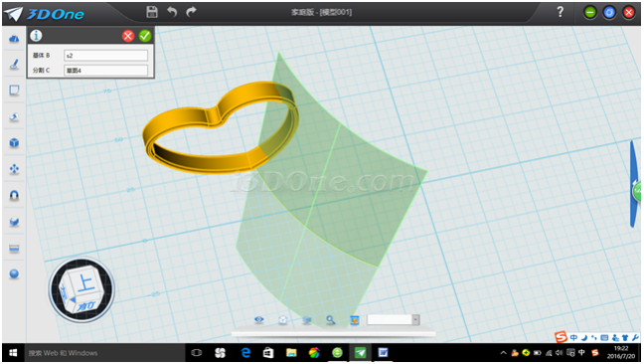The width and height of the screenshot is (644, 364).
Task: Select the move transform tool
Action: click(x=14, y=169)
